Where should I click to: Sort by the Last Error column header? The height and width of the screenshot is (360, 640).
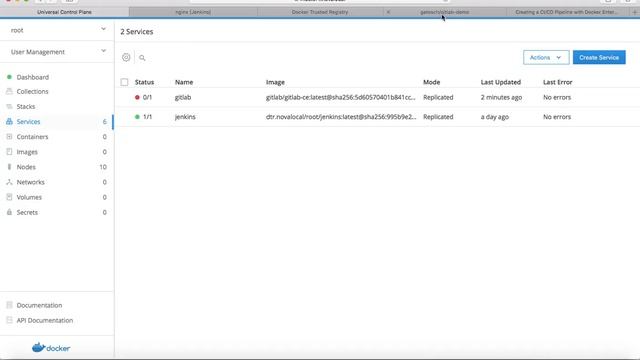pos(558,82)
